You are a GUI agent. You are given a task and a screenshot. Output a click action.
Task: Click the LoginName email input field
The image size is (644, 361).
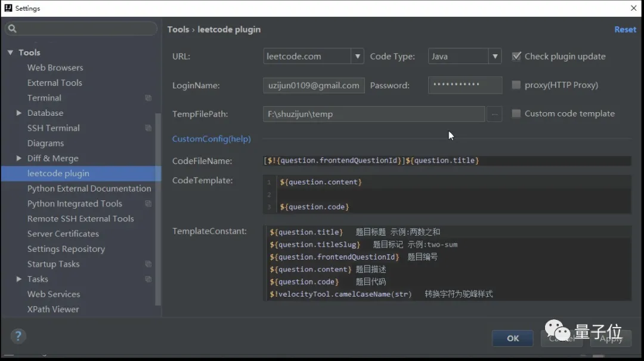coord(314,85)
